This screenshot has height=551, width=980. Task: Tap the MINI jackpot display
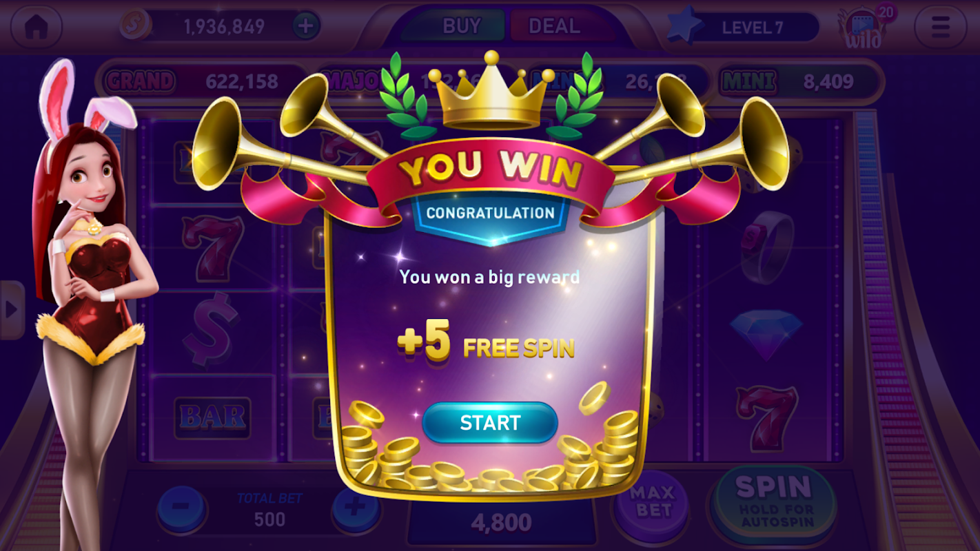(x=799, y=82)
